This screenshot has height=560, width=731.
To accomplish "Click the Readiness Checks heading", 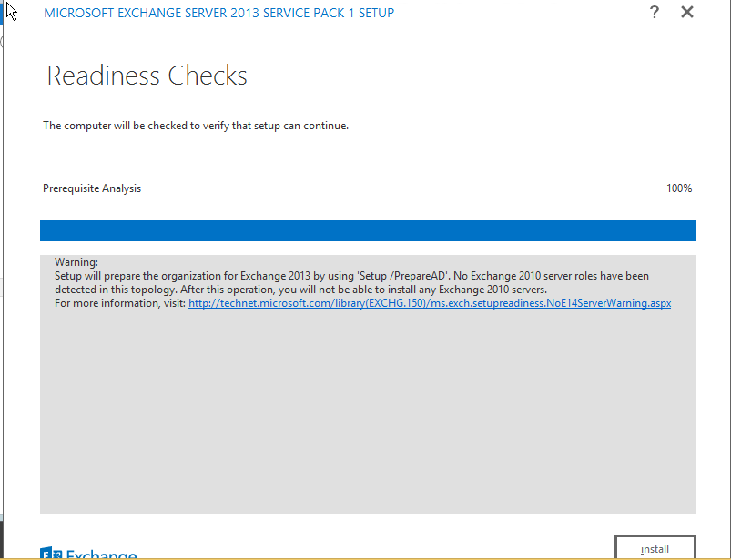I will [x=147, y=76].
